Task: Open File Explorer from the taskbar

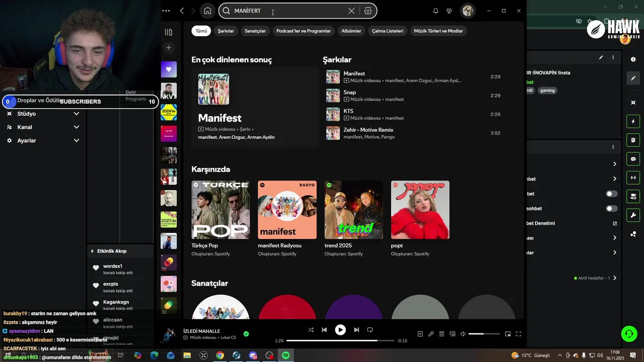Action: (x=187, y=355)
